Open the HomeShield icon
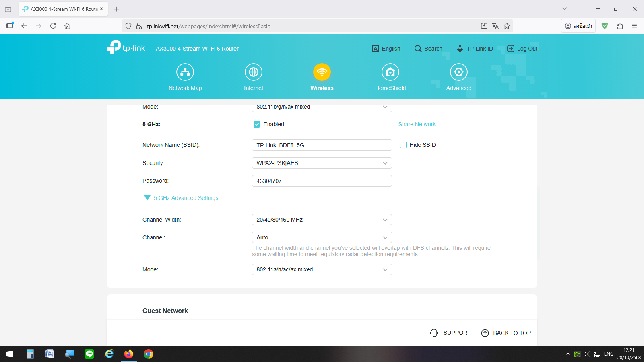644x362 pixels. pos(390,72)
